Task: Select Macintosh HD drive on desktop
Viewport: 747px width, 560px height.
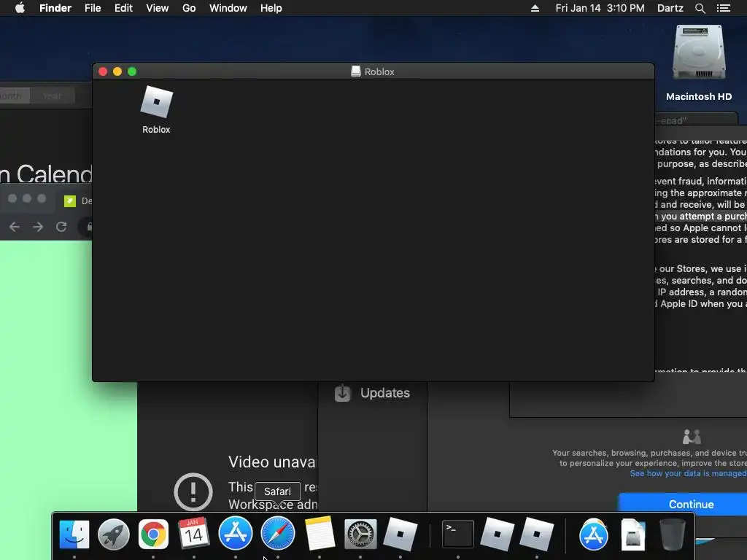Action: [x=699, y=52]
